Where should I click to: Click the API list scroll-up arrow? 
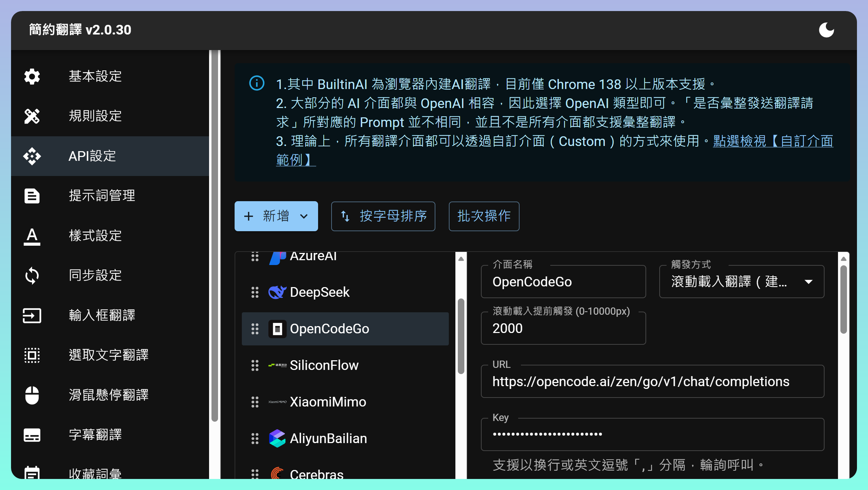tap(461, 258)
